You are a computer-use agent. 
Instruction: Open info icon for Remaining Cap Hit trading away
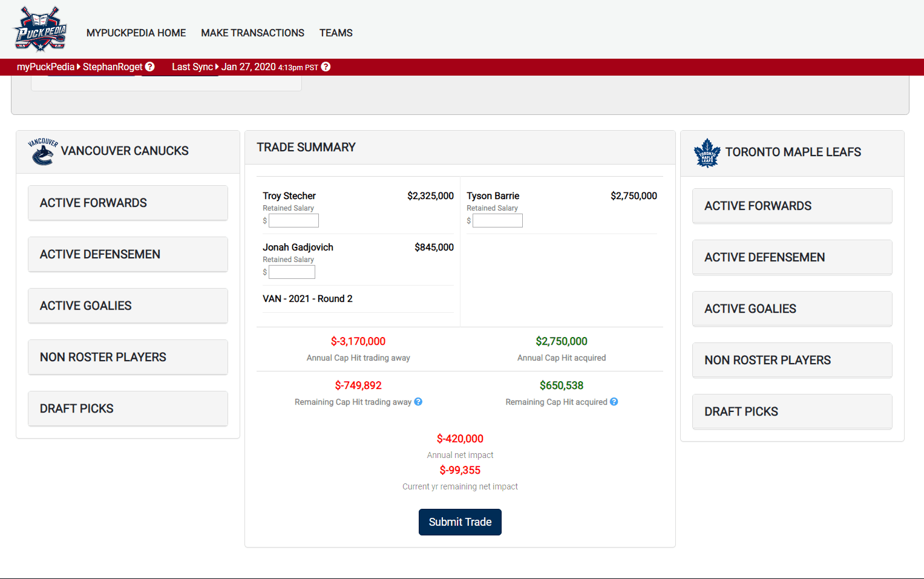point(418,402)
